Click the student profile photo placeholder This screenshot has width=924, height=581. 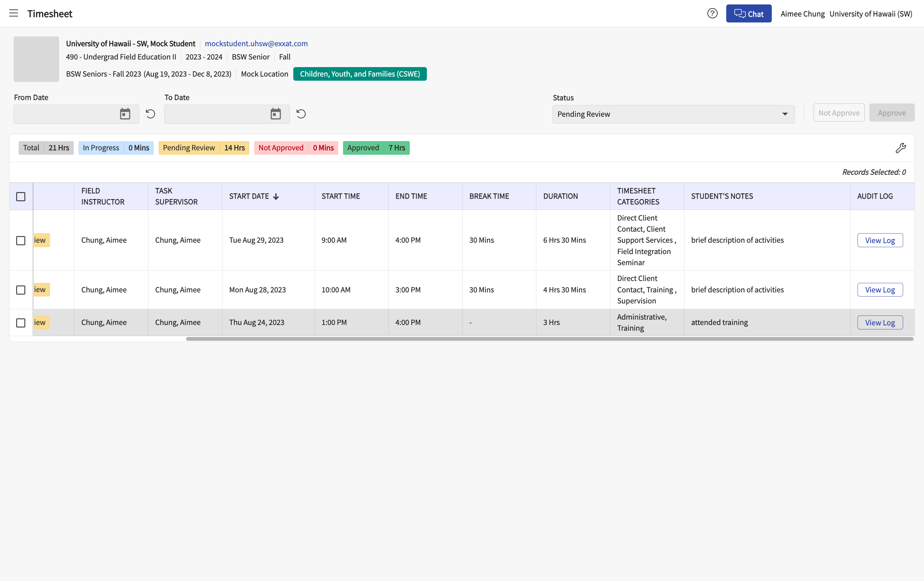36,59
